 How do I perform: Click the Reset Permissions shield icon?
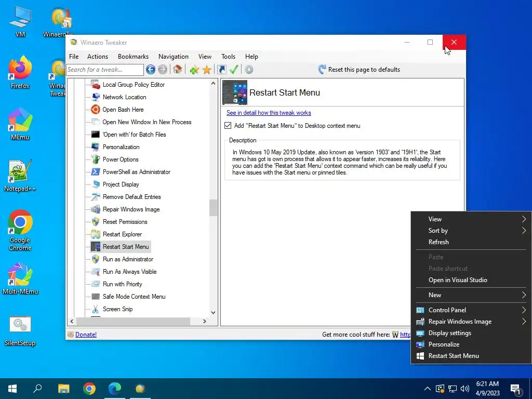96,222
